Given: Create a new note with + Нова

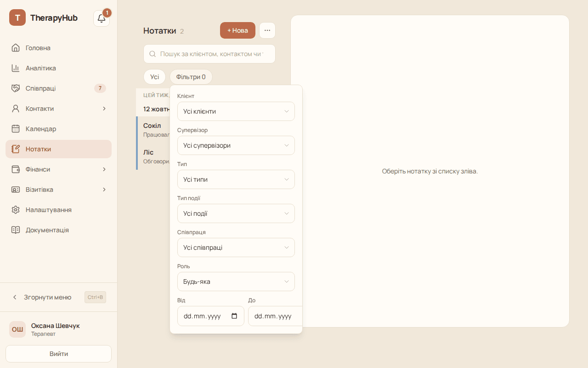Looking at the screenshot, I should click(x=237, y=30).
